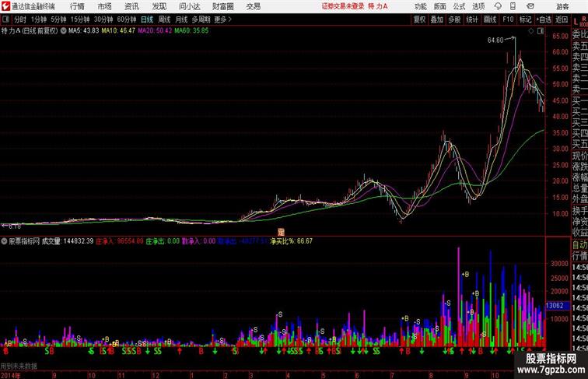Click the 特力A (日线 前复权) chart title

pos(30,31)
